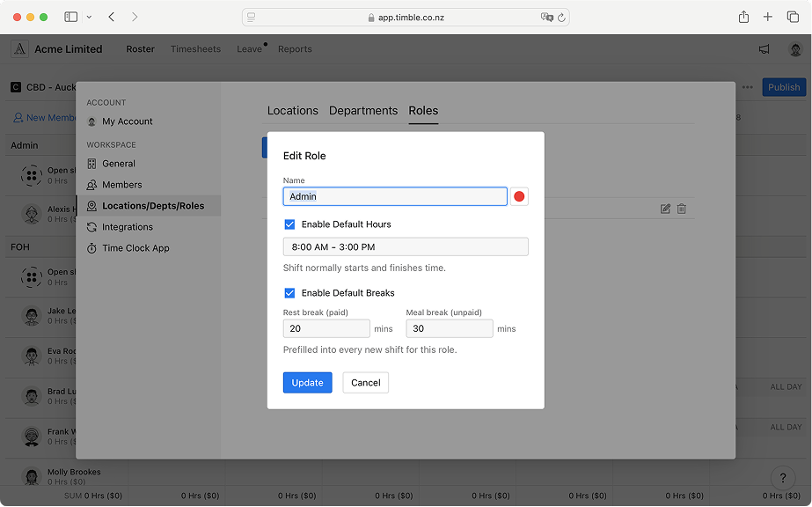812x507 pixels.
Task: Click the Admin open shift icon
Action: click(x=32, y=175)
